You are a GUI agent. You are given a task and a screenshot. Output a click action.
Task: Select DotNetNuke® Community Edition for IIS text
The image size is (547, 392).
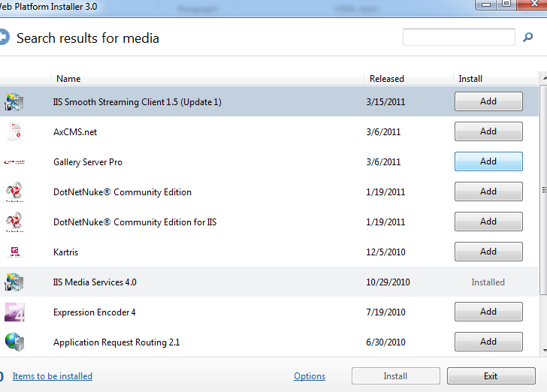click(x=134, y=222)
